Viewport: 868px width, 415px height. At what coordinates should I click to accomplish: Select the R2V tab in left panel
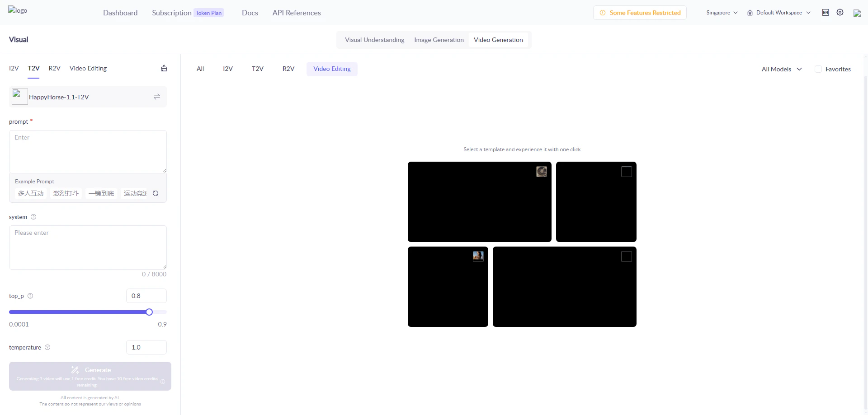click(55, 68)
